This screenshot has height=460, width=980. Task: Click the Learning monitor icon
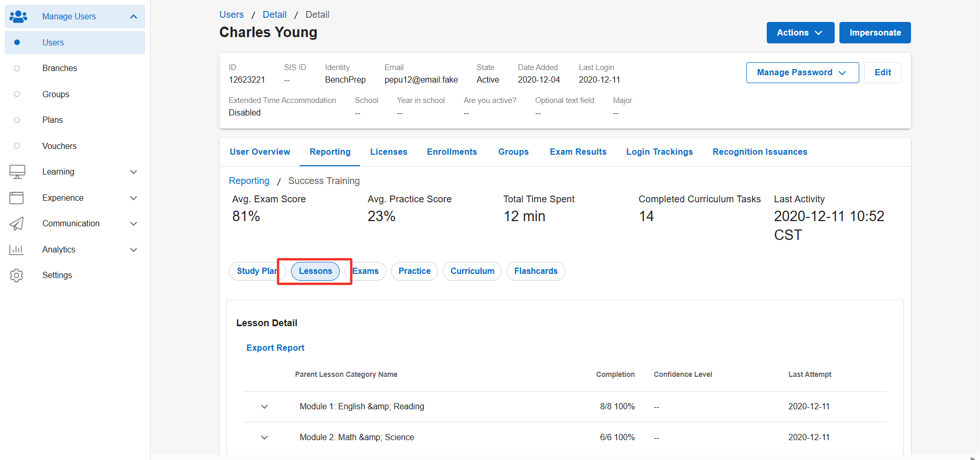17,172
